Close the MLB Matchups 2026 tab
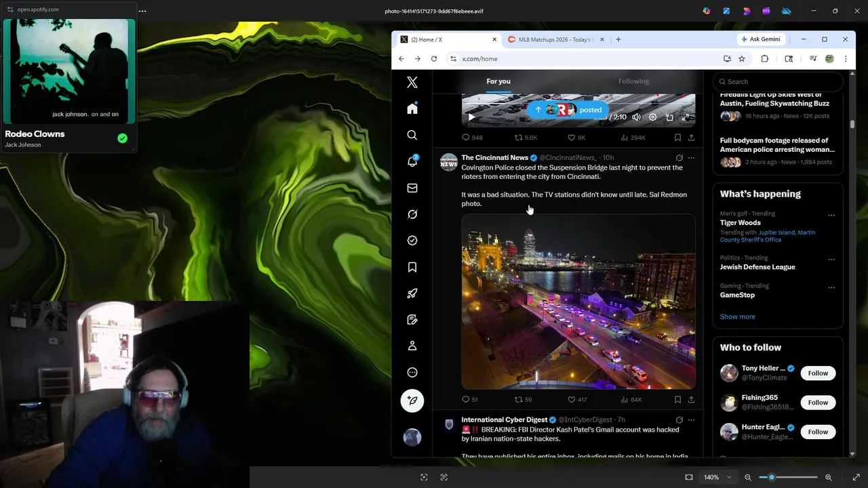The width and height of the screenshot is (868, 488). pyautogui.click(x=601, y=39)
